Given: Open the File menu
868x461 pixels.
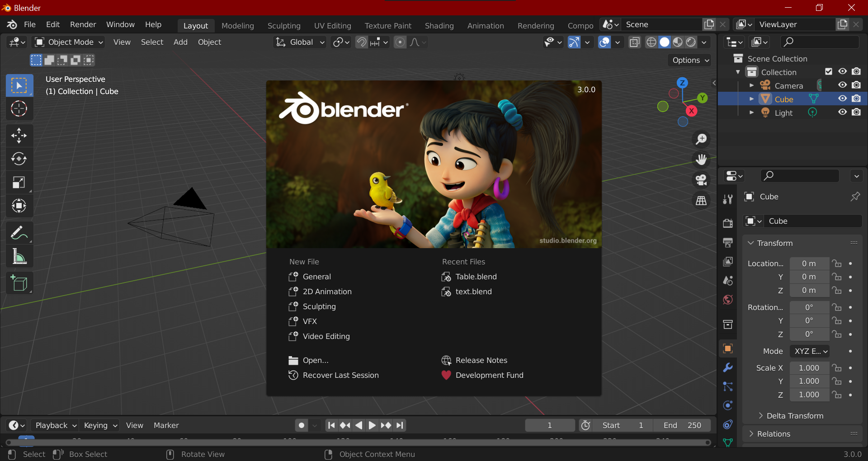Looking at the screenshot, I should 30,24.
